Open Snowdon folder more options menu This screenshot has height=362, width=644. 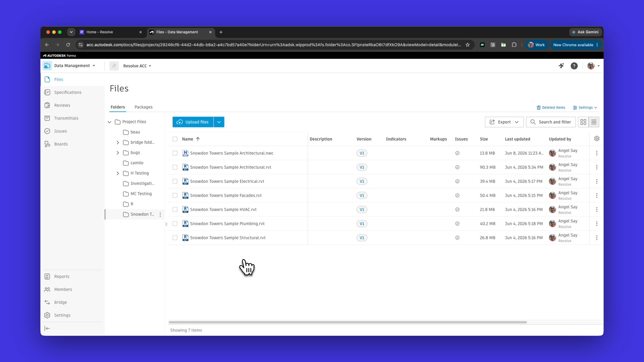coord(160,214)
